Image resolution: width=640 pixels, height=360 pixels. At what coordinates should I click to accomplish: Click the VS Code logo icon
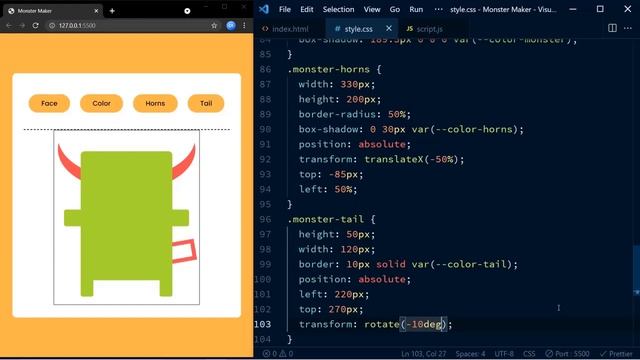[264, 9]
